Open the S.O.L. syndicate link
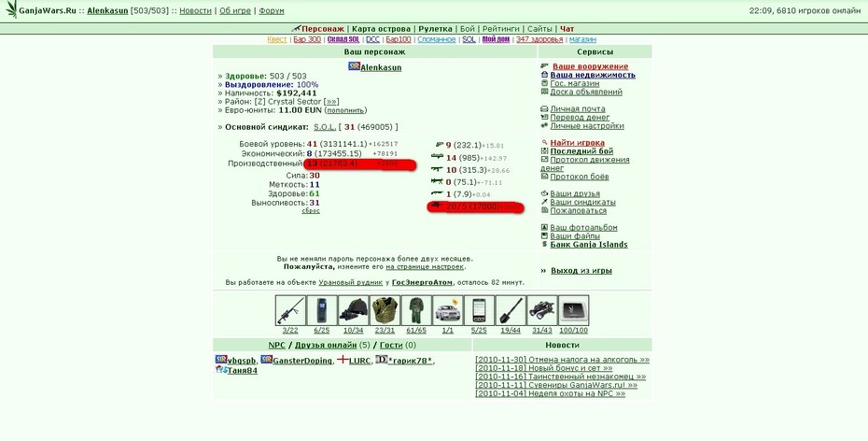 click(325, 127)
